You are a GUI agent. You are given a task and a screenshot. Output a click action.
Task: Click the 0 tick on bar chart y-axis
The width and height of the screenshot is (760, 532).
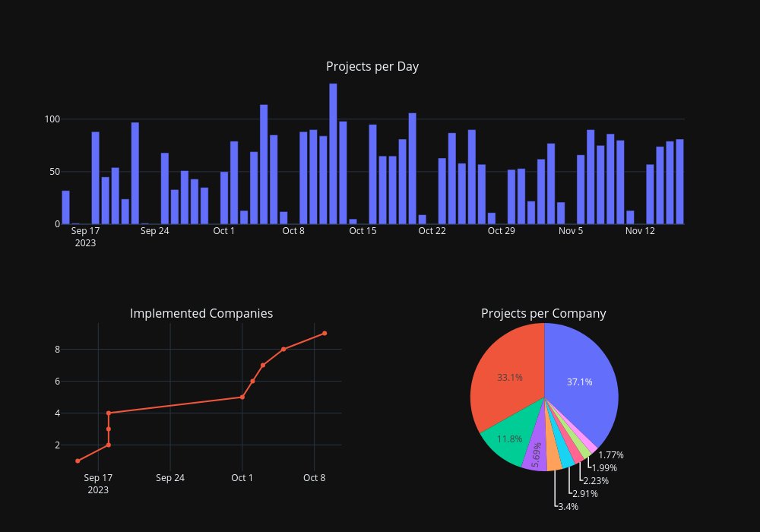coord(58,224)
